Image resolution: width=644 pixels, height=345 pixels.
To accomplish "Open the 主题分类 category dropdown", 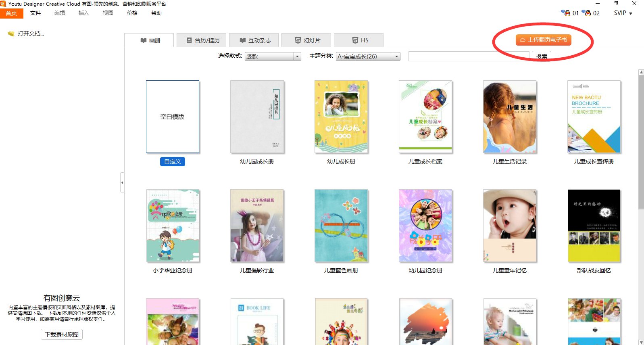I will [396, 56].
